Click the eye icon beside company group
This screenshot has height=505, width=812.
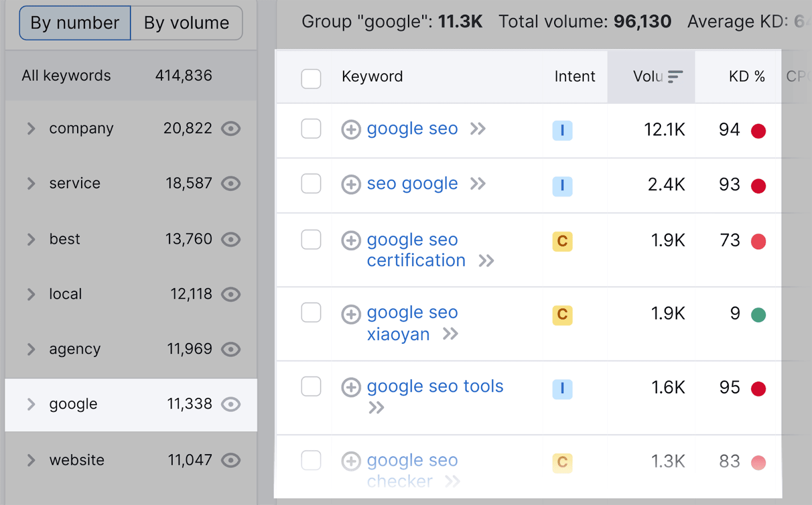(231, 128)
